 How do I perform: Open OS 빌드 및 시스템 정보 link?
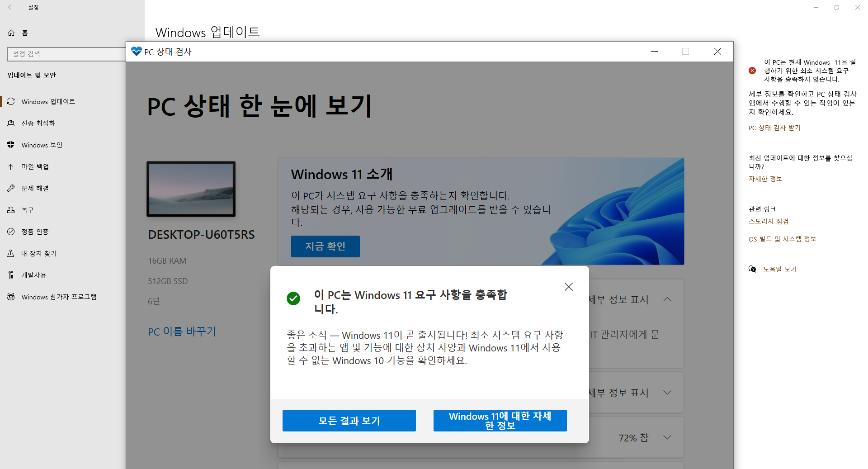(782, 239)
